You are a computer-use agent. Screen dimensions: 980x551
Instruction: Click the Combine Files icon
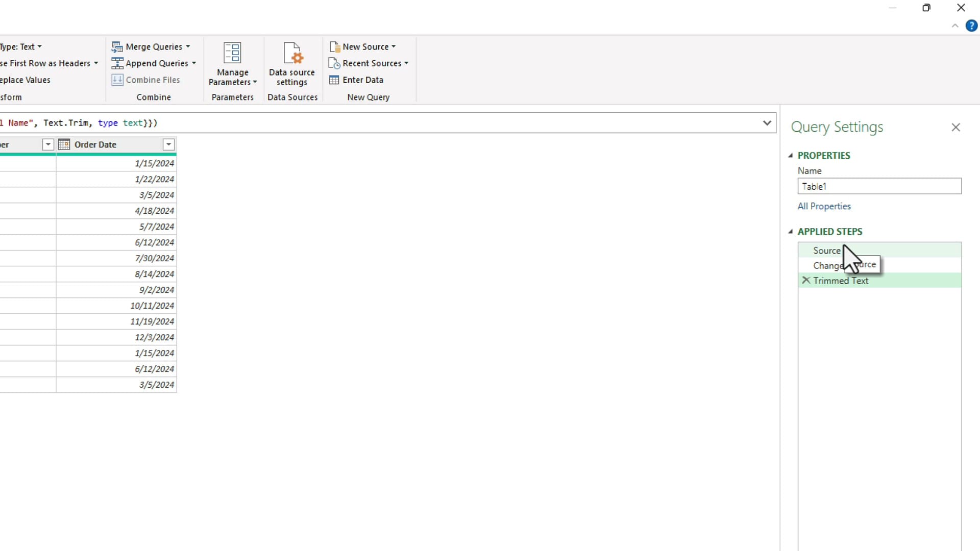pyautogui.click(x=117, y=80)
